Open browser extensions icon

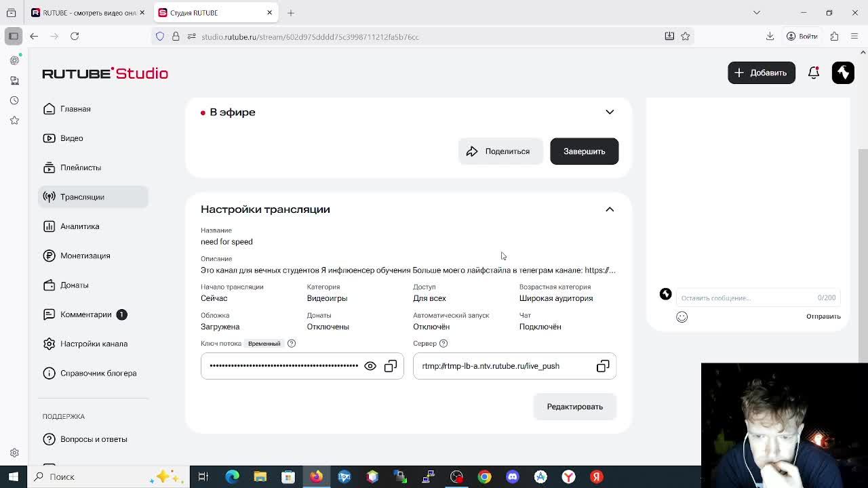[834, 37]
